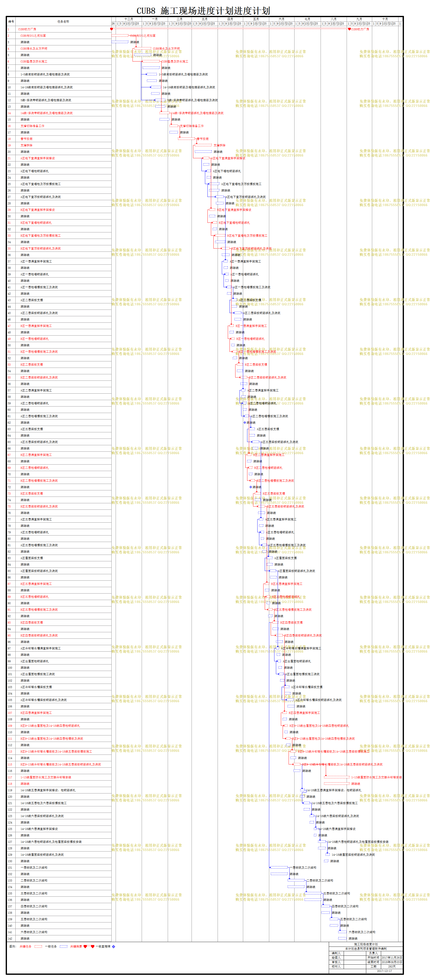Click the chart title CUB8 施工现场进度计划进度计划

coord(203,11)
